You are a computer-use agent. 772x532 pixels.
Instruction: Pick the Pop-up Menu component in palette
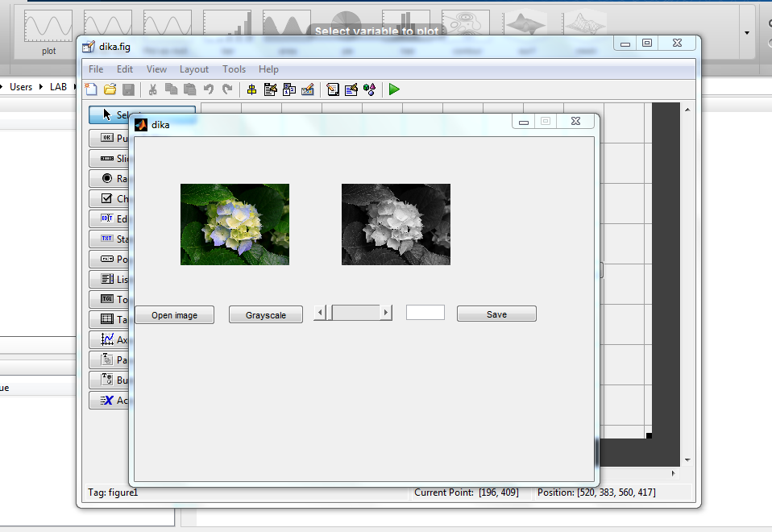pyautogui.click(x=109, y=259)
